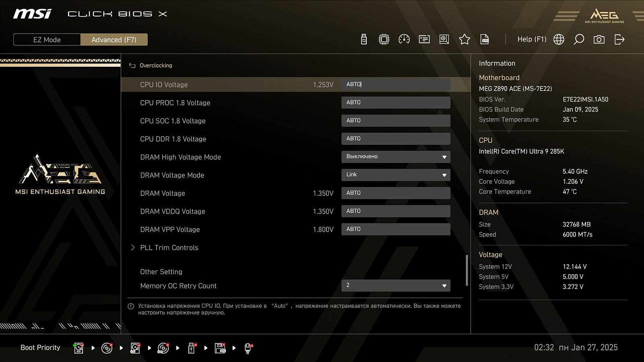Click the Other Setting heading

pos(161,272)
